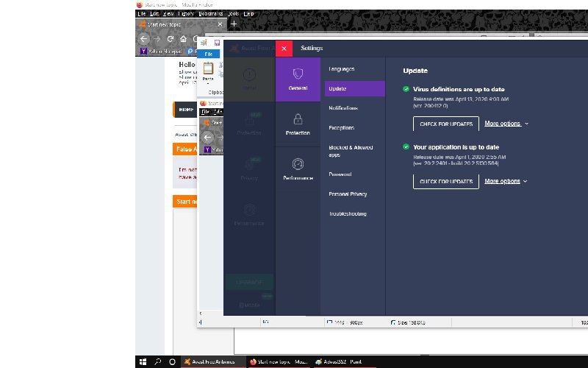Expand More options under virus definitions
The height and width of the screenshot is (368, 588).
(506, 124)
